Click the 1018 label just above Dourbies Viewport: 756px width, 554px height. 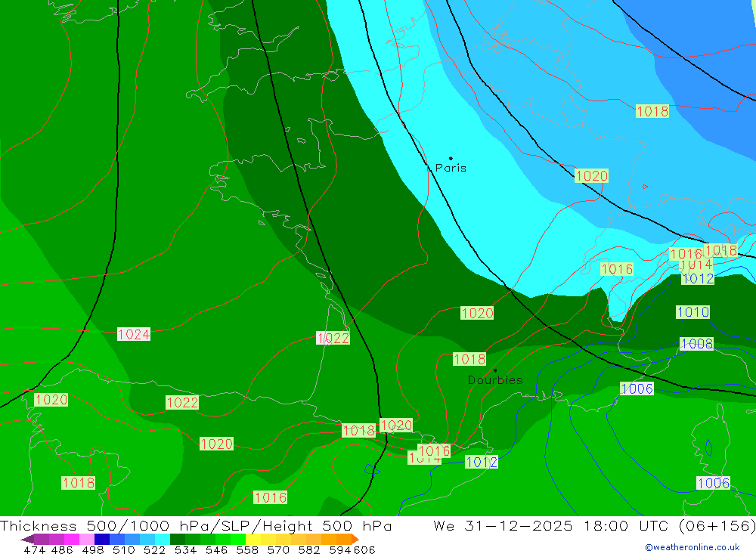pos(469,359)
